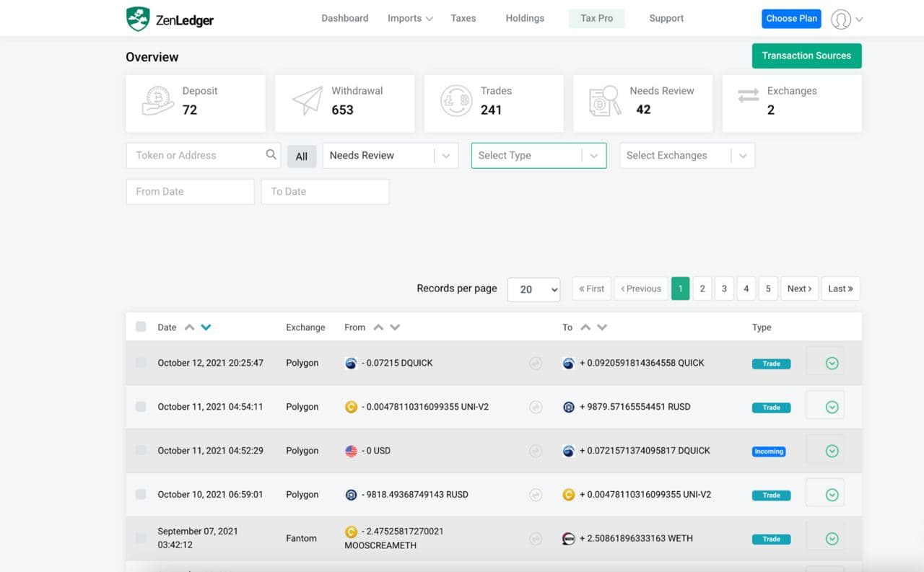Switch to the Tax Pro tab
This screenshot has height=572, width=924.
(x=596, y=17)
